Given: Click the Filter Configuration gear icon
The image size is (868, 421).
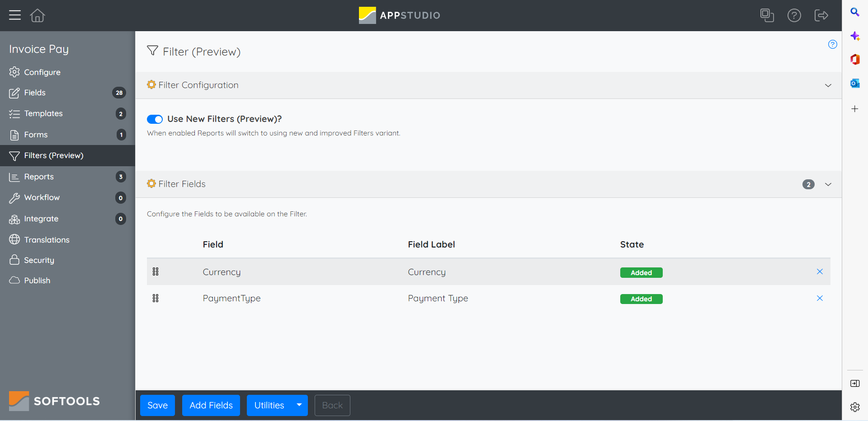Looking at the screenshot, I should [x=151, y=84].
